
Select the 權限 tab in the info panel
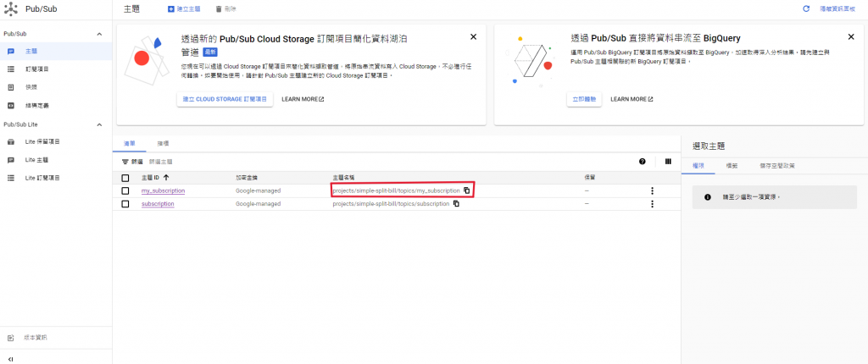click(x=698, y=165)
